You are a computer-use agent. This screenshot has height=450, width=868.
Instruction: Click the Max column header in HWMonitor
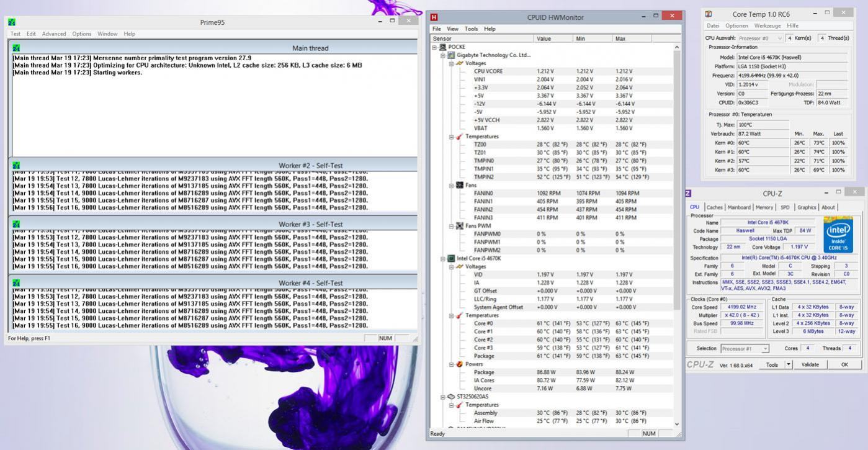point(632,38)
